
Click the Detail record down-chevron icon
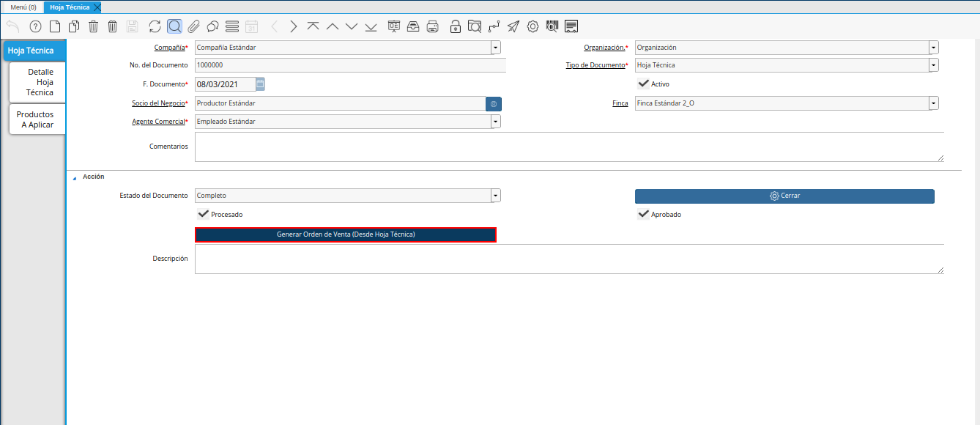(352, 27)
